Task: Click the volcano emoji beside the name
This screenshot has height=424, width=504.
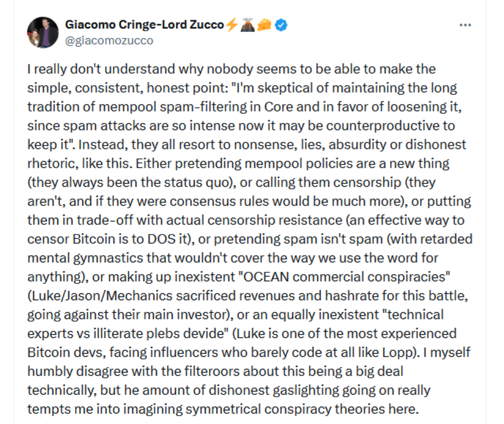Action: [247, 25]
